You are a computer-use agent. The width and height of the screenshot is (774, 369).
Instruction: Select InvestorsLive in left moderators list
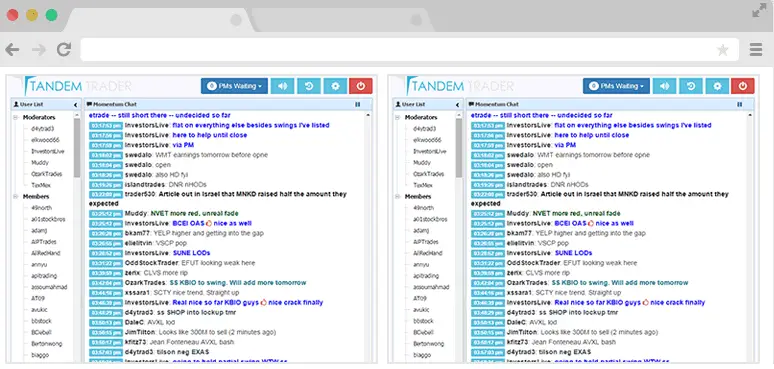pyautogui.click(x=47, y=151)
